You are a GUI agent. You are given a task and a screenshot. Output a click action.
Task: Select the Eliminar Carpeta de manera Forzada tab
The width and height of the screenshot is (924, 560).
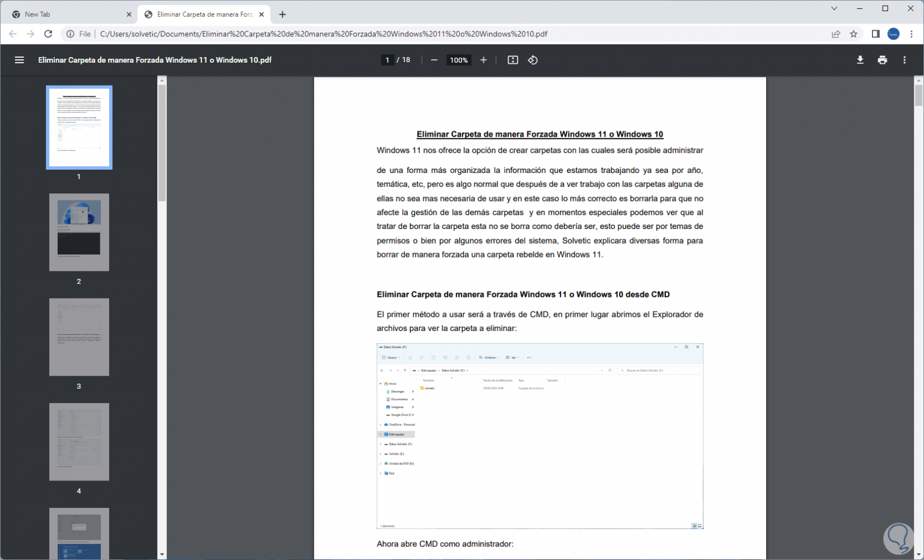204,15
